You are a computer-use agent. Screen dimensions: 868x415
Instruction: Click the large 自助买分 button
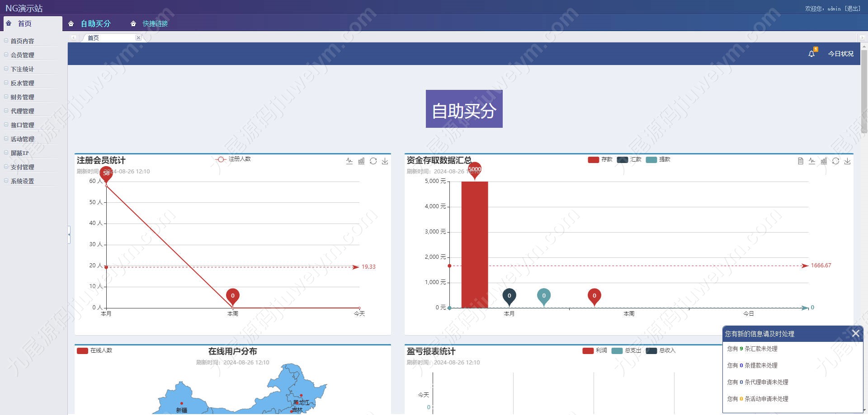pos(464,109)
